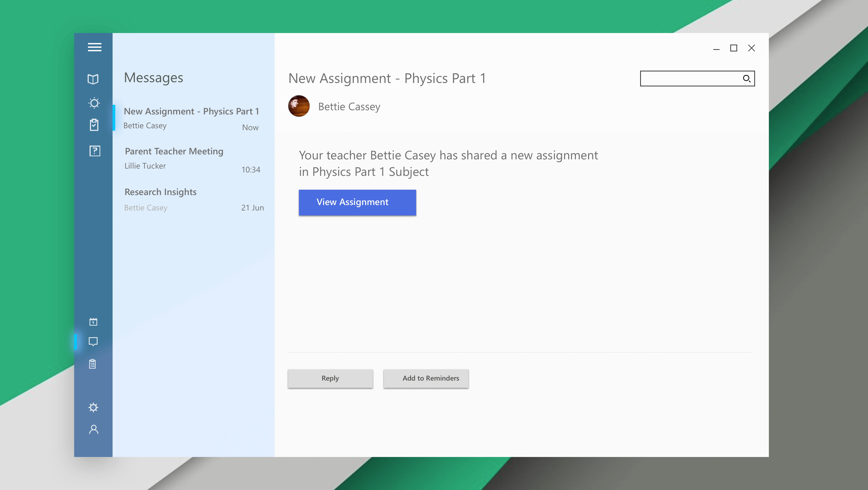Click the View Assignment button

coord(357,202)
